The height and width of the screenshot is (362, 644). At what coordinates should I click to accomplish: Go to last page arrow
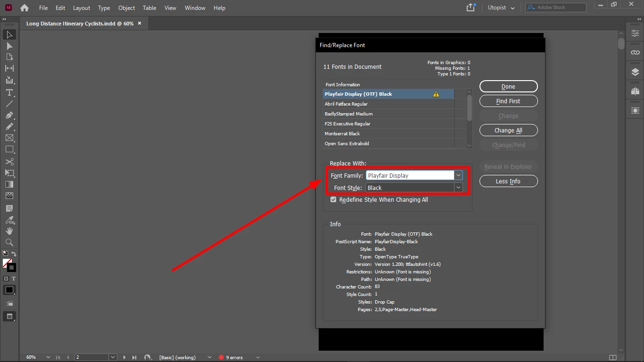(x=134, y=357)
